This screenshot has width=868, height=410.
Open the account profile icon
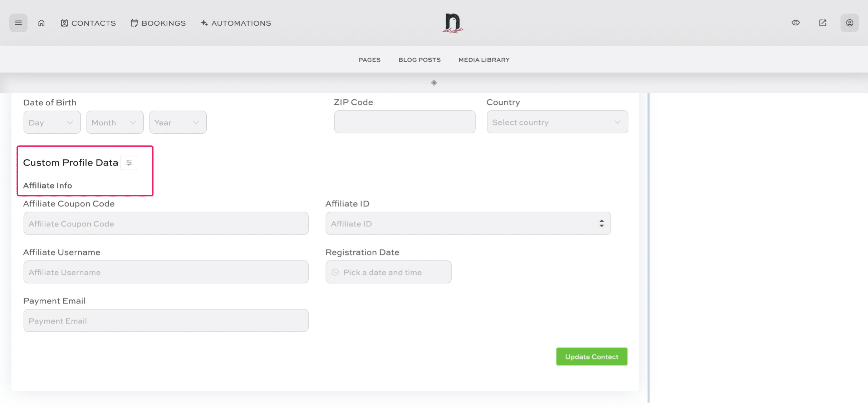849,23
